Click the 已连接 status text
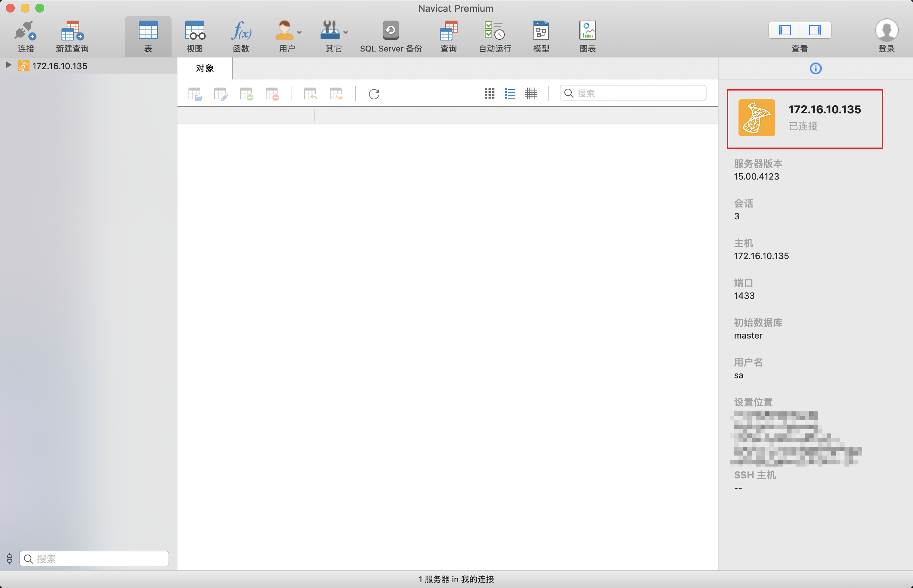This screenshot has width=913, height=588. pos(803,126)
